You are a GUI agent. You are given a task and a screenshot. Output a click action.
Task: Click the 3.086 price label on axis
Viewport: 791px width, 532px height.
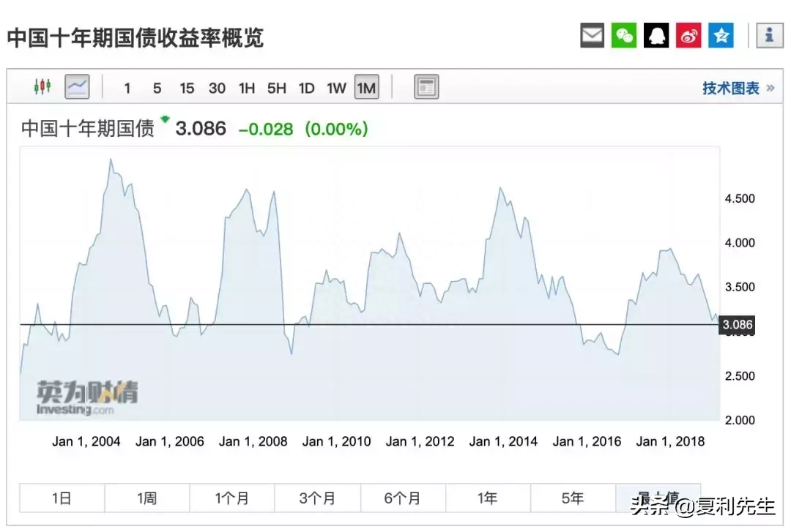click(736, 324)
